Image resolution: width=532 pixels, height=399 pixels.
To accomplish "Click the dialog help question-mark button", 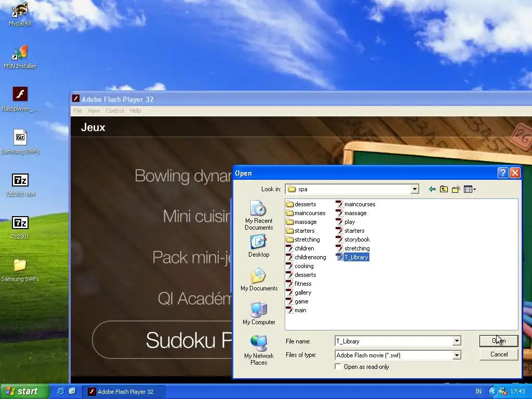I will click(503, 173).
